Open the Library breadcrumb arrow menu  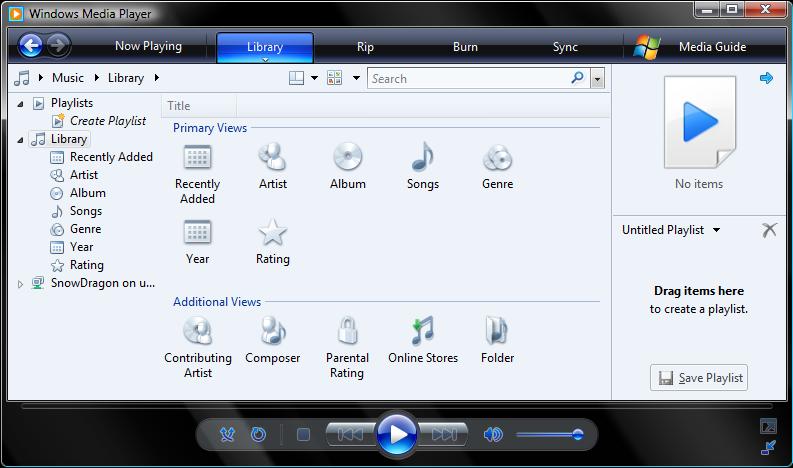97,78
